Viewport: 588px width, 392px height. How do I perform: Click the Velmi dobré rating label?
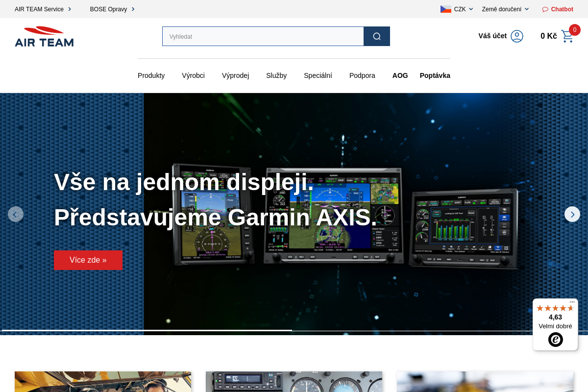tap(556, 326)
